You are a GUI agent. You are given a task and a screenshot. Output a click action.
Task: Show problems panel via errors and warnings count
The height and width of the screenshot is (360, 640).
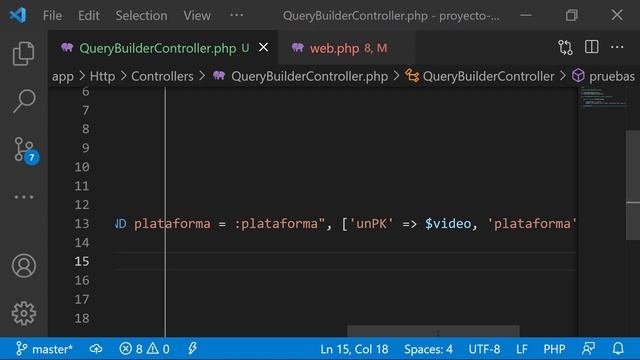(x=144, y=349)
